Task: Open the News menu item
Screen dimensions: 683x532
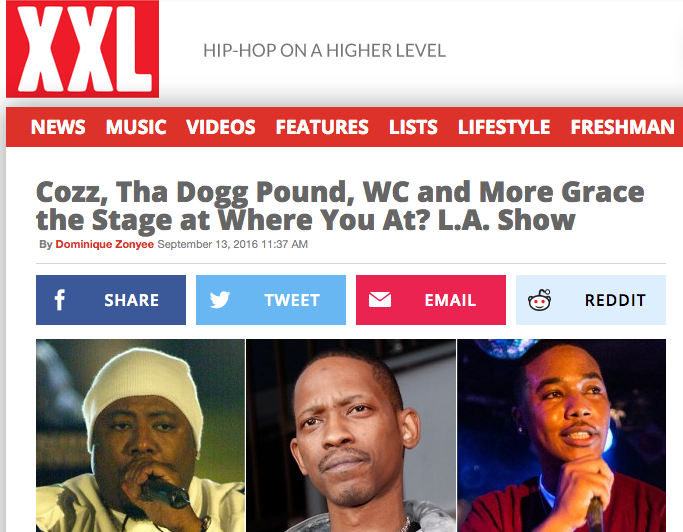Action: [x=58, y=127]
